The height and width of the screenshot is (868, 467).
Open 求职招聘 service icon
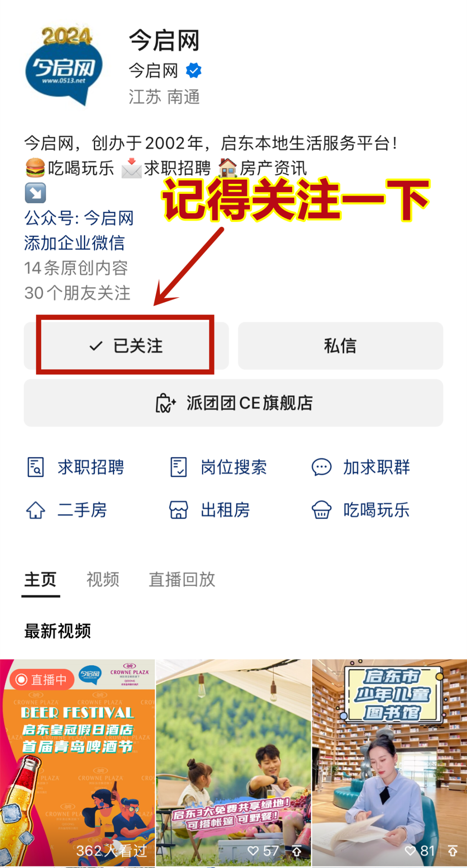[35, 467]
